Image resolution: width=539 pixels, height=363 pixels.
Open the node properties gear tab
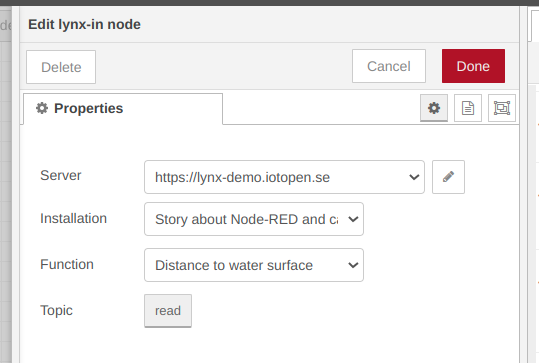point(434,108)
